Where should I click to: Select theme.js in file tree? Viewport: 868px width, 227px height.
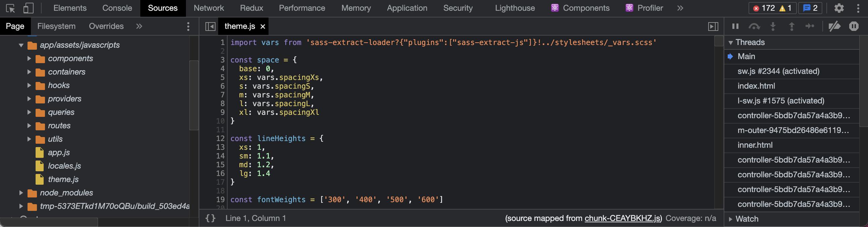63,179
